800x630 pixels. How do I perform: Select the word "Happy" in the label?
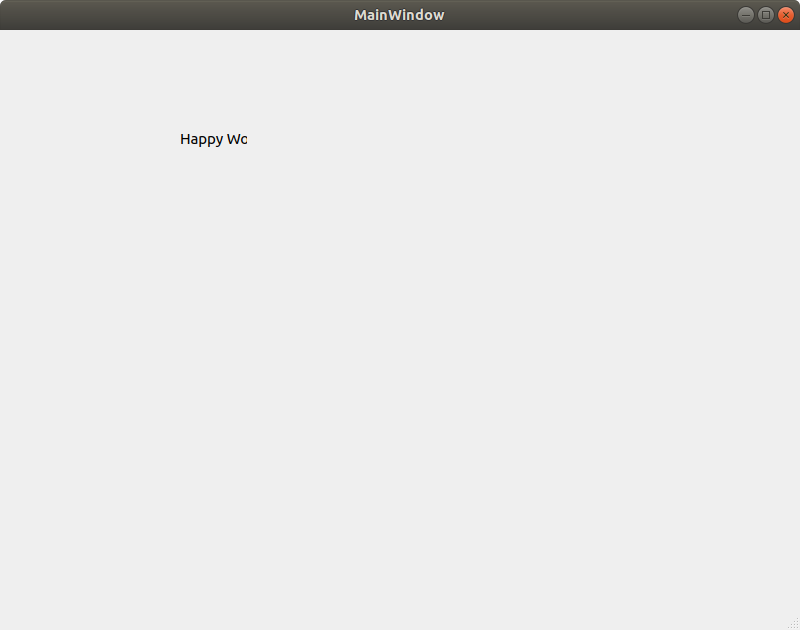tap(201, 139)
